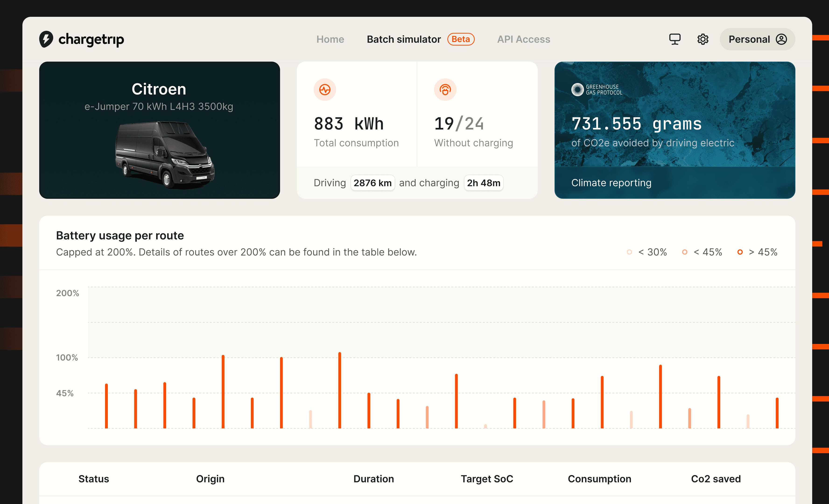Open the settings gear icon
Image resolution: width=829 pixels, height=504 pixels.
tap(703, 39)
